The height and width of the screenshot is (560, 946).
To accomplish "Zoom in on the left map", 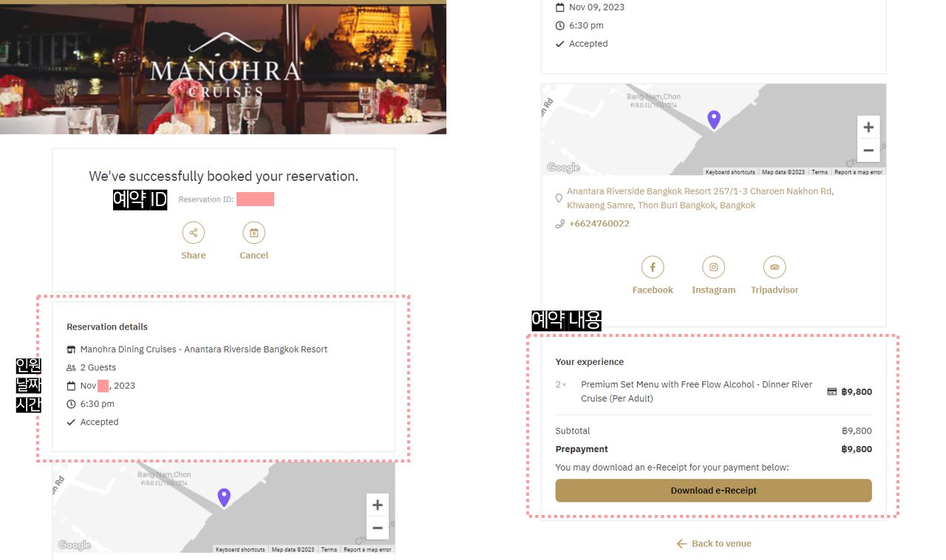I will pyautogui.click(x=378, y=505).
